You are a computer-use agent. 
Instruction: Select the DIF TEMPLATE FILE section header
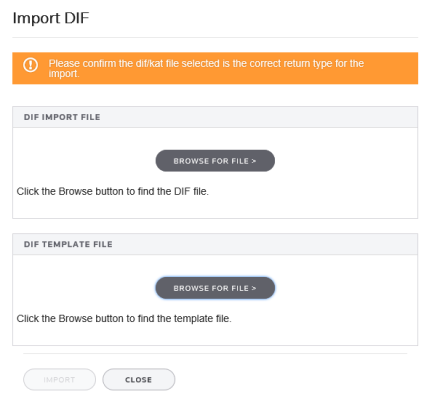[215, 244]
